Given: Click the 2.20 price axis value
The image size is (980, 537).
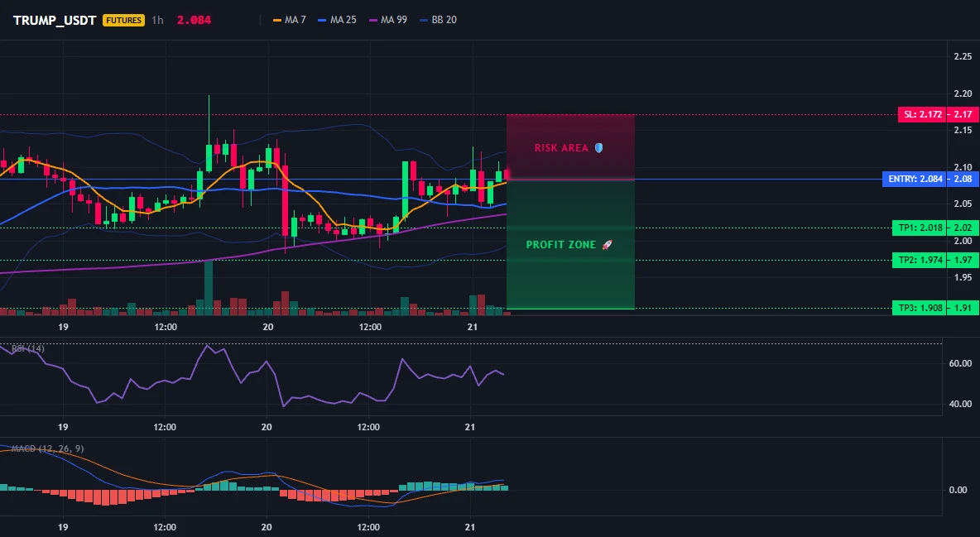Looking at the screenshot, I should tap(963, 93).
